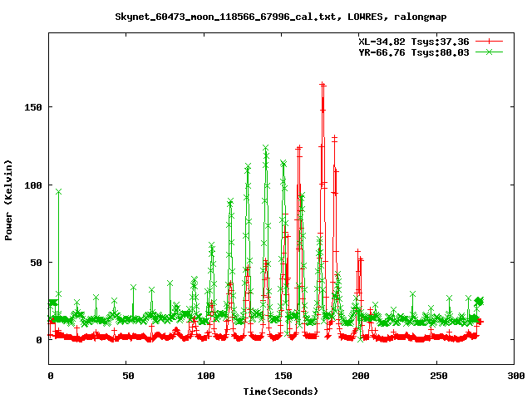Click the y-axis tick label 50
The width and height of the screenshot is (532, 399).
[x=37, y=263]
